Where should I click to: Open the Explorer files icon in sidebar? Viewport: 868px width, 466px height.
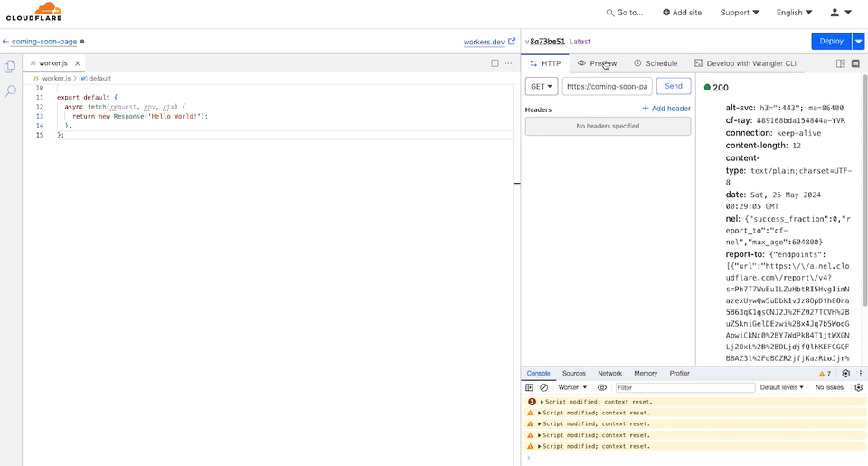(x=10, y=66)
